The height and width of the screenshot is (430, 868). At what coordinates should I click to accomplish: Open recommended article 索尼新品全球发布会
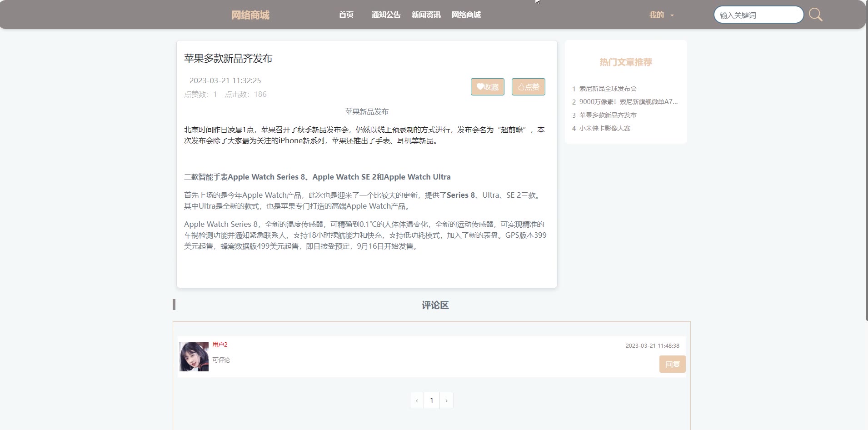tap(608, 89)
